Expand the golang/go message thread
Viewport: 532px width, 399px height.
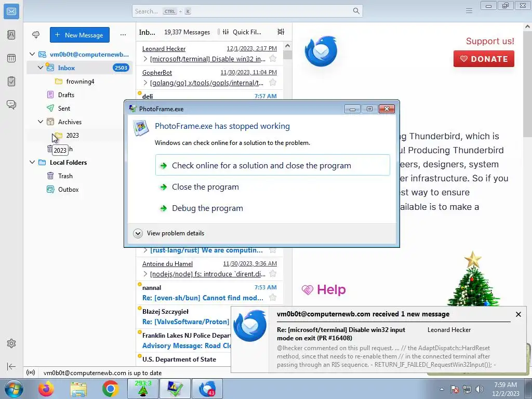click(x=145, y=83)
